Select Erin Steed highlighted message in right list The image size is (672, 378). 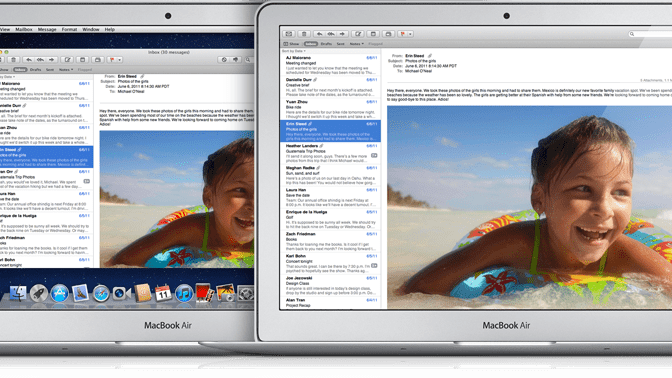(330, 131)
